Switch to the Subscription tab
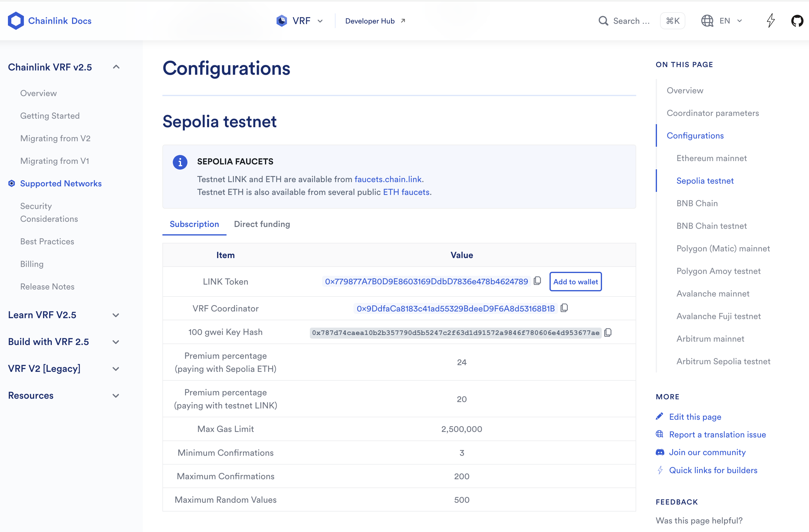The image size is (809, 532). (x=194, y=224)
